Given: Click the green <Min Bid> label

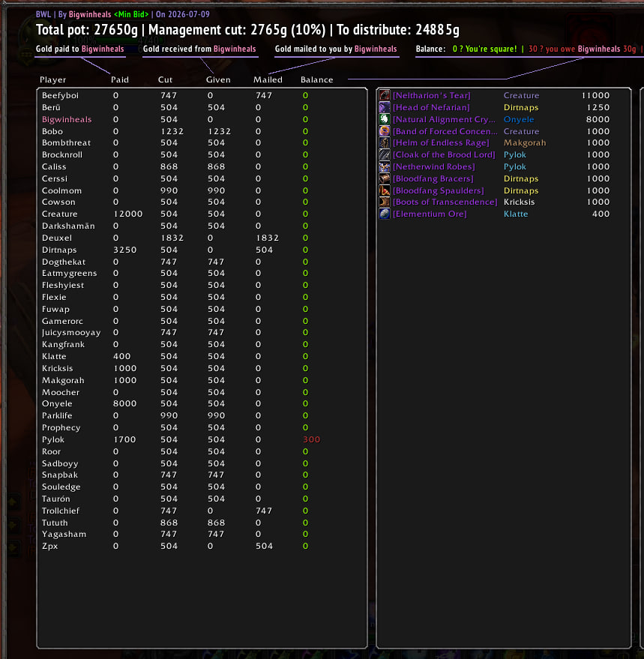Looking at the screenshot, I should 131,14.
